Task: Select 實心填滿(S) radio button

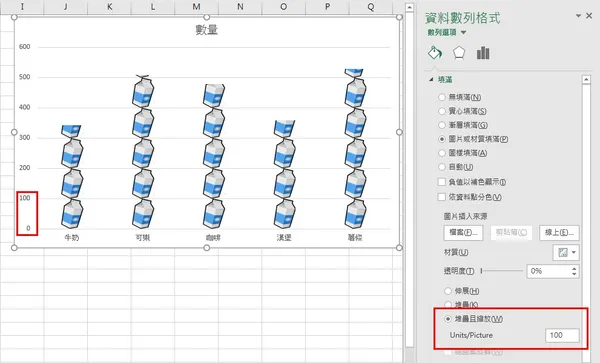Action: pyautogui.click(x=442, y=111)
